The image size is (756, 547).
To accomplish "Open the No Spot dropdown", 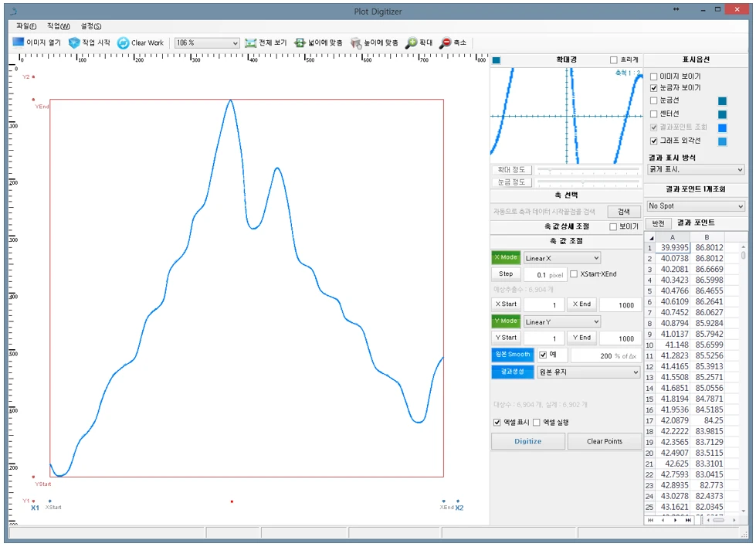I will [696, 206].
